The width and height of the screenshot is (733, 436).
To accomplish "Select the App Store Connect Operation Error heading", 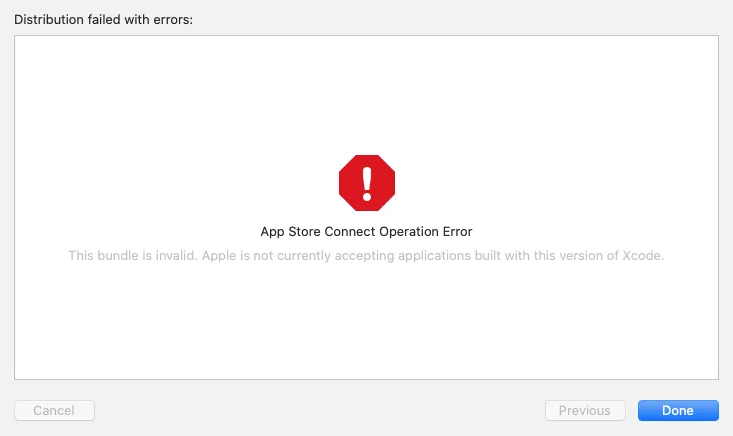I will tap(366, 232).
